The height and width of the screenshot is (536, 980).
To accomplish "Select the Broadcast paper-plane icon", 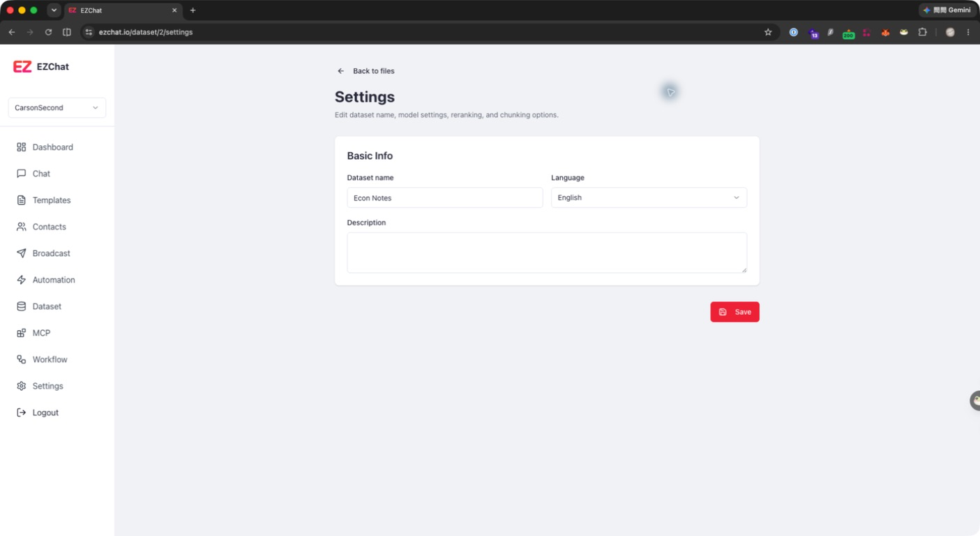I will 21,253.
